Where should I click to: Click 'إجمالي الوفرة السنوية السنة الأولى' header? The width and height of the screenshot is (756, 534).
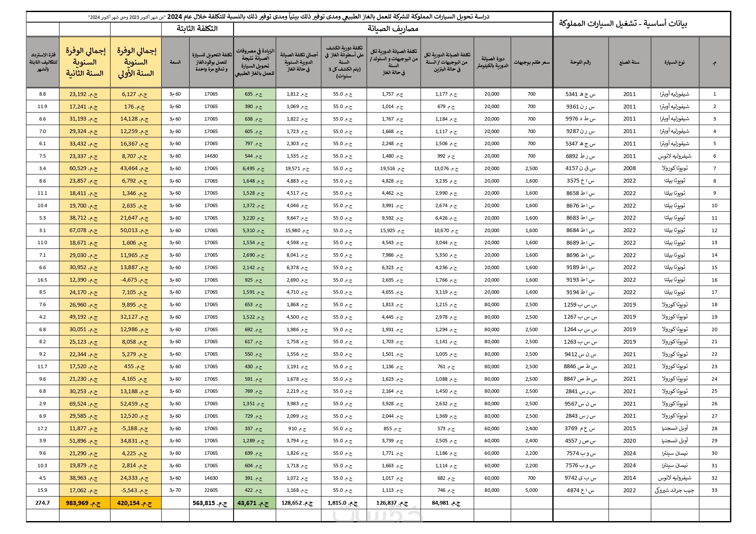(136, 62)
